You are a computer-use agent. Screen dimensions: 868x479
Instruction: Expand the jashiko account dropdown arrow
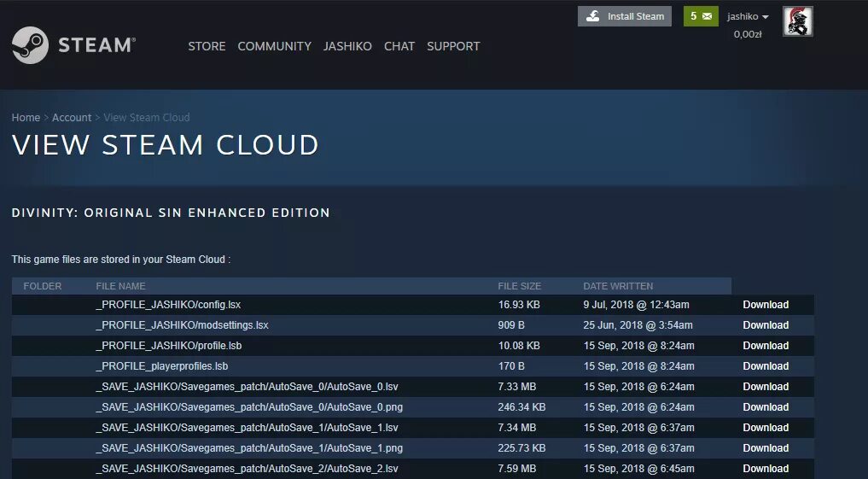(766, 17)
